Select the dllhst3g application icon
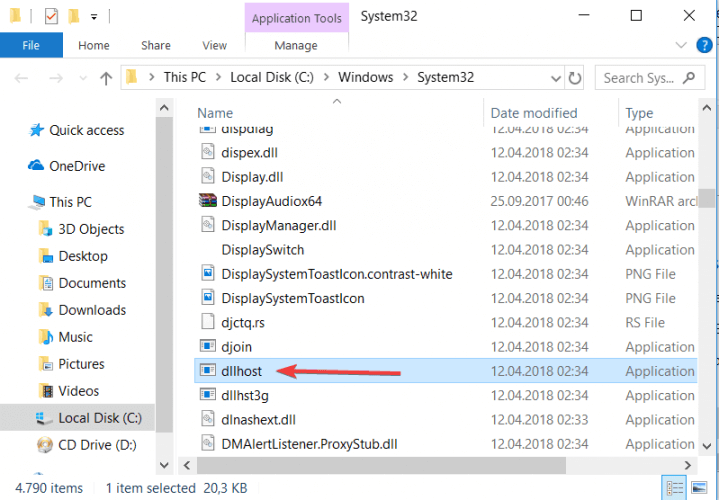719x500 pixels. (x=208, y=394)
